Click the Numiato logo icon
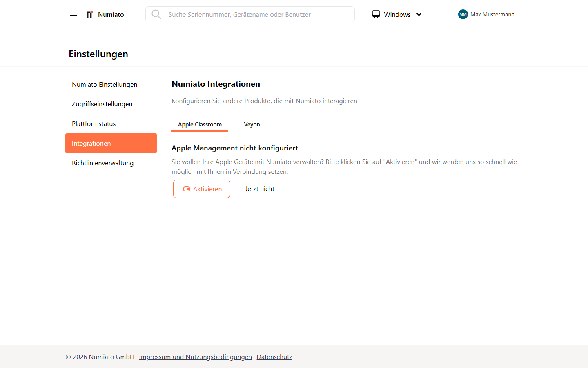Screen dimensions: 588x368 (89, 14)
